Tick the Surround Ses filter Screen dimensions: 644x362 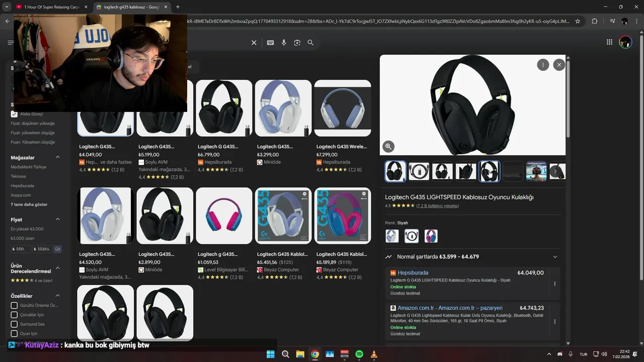click(14, 324)
